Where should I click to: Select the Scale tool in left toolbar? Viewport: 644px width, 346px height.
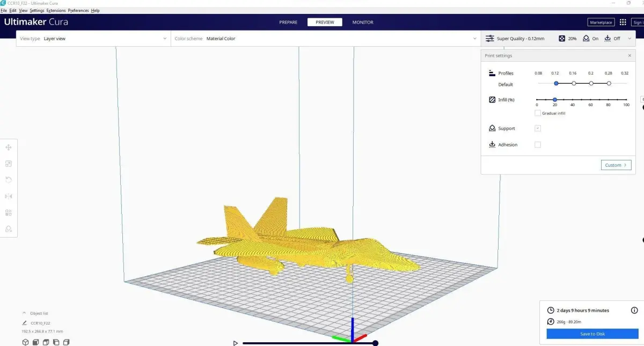pyautogui.click(x=9, y=164)
